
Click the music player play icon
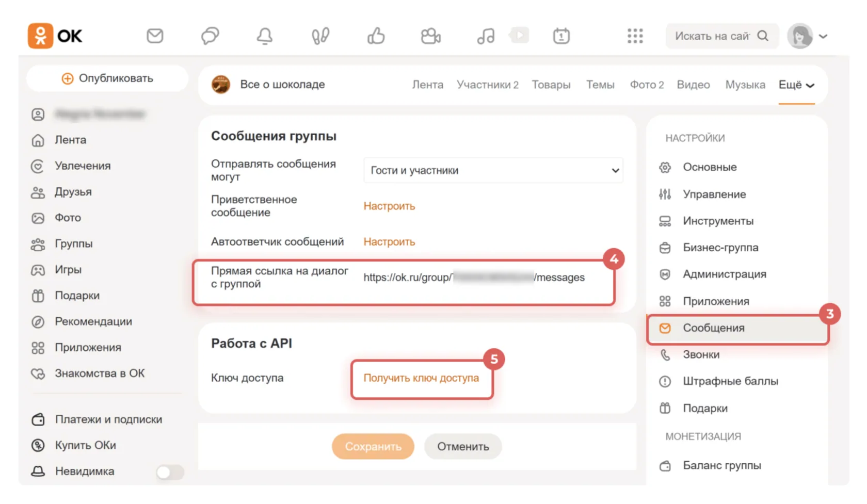click(519, 35)
